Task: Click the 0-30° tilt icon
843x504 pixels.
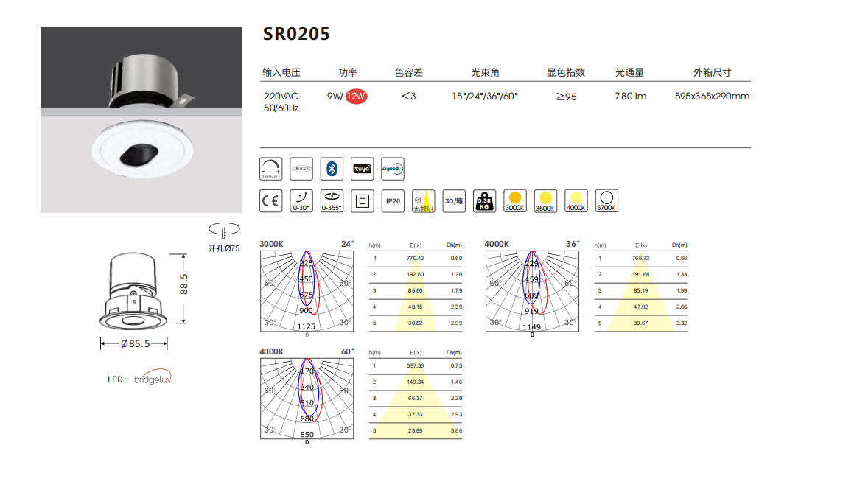Action: click(x=301, y=201)
